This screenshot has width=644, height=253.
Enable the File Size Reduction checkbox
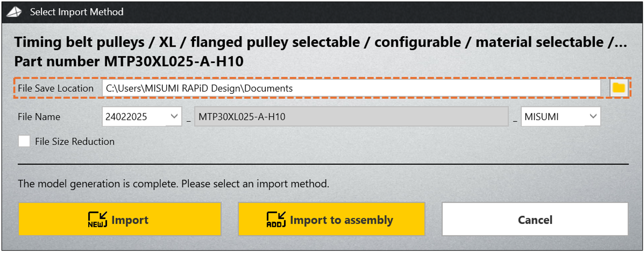click(24, 141)
